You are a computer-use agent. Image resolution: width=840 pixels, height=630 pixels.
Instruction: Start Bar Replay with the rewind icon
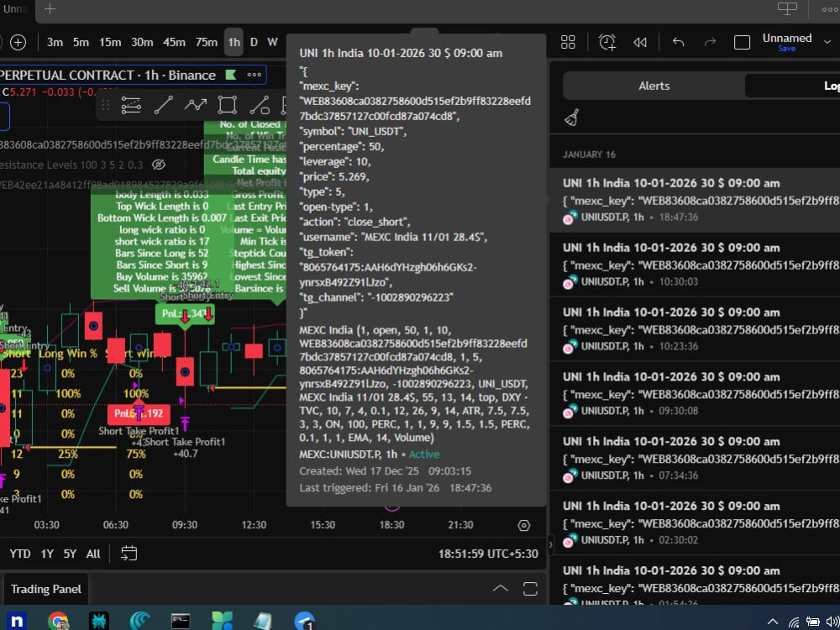pos(639,42)
